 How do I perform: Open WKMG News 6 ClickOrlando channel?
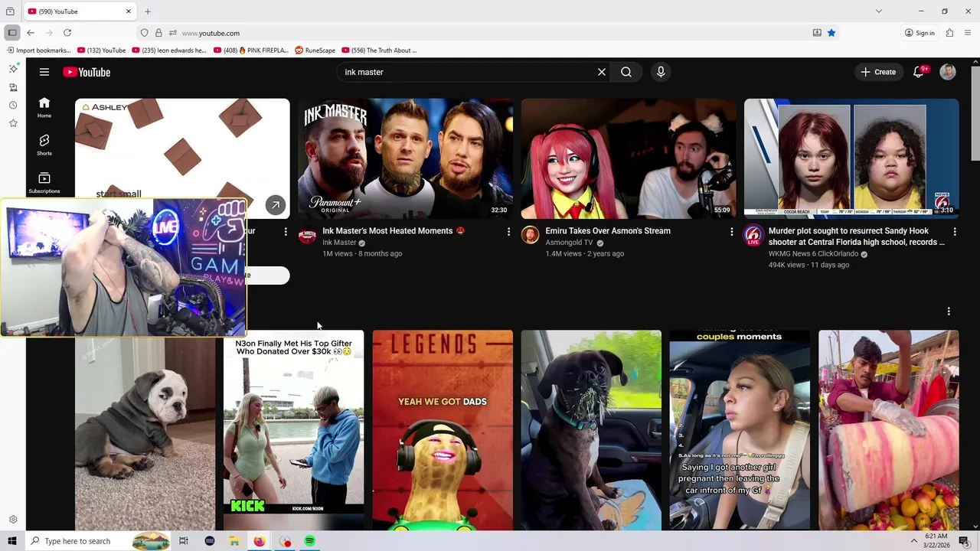[x=813, y=254]
